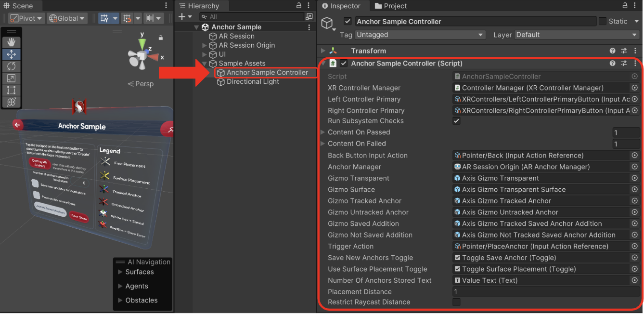
Task: Expand Surfaces in AI Navigation overlay
Action: 120,272
